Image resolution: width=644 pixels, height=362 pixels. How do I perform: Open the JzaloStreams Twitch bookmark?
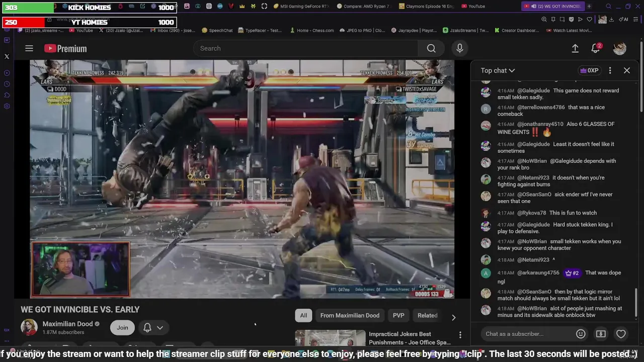click(x=466, y=30)
